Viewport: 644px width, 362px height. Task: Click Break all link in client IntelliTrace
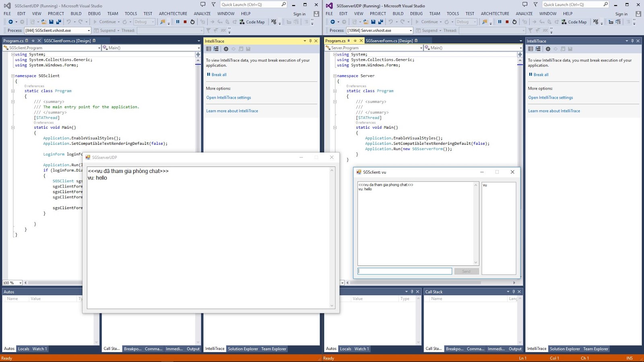(x=219, y=75)
